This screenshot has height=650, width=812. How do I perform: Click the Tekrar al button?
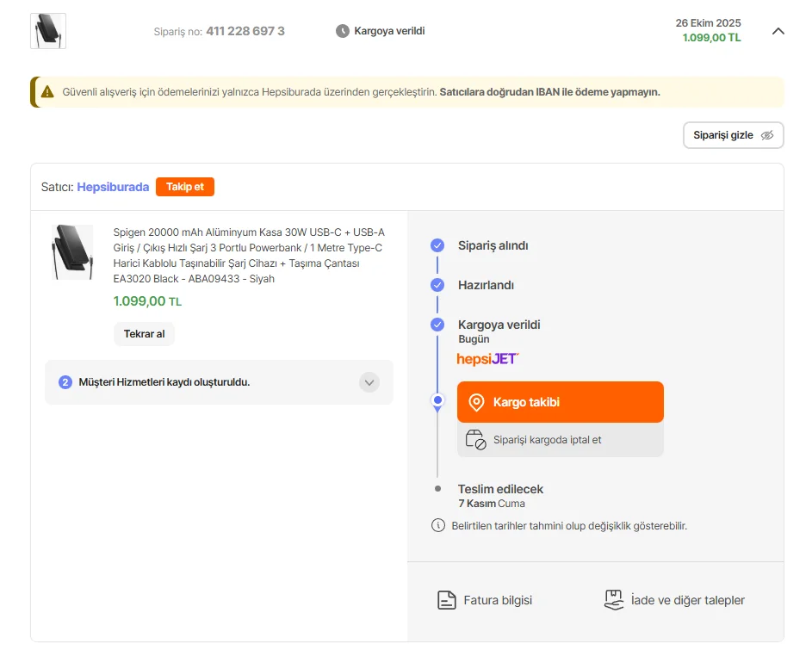click(x=144, y=334)
